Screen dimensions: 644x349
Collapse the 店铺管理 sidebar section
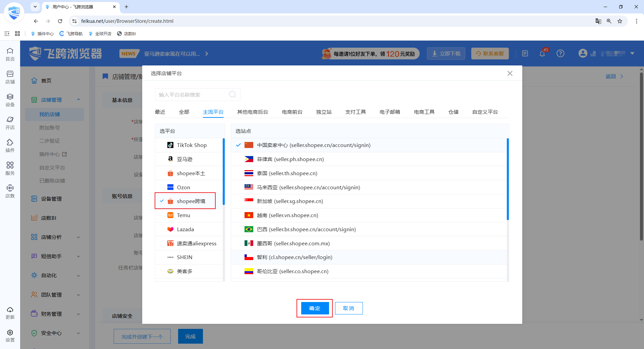pyautogui.click(x=78, y=100)
